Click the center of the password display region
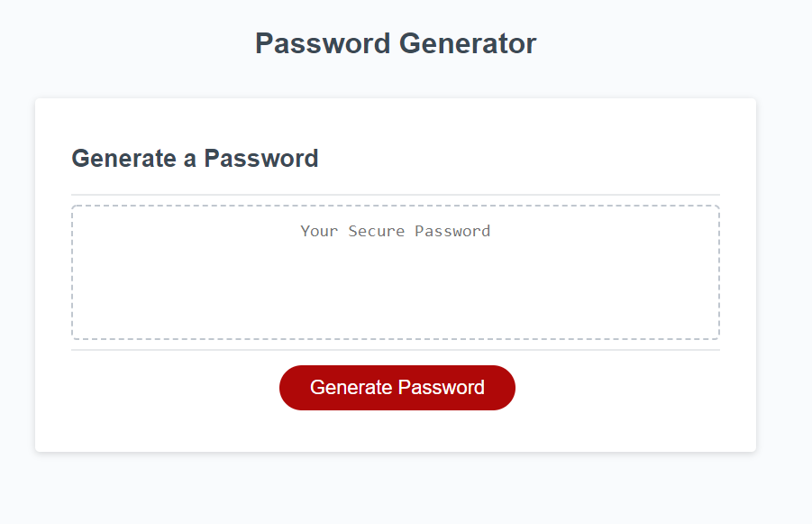 [x=395, y=272]
